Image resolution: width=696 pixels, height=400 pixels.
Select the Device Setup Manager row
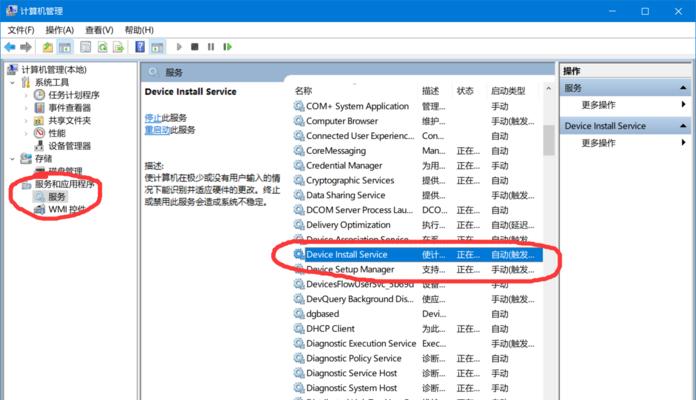point(417,269)
